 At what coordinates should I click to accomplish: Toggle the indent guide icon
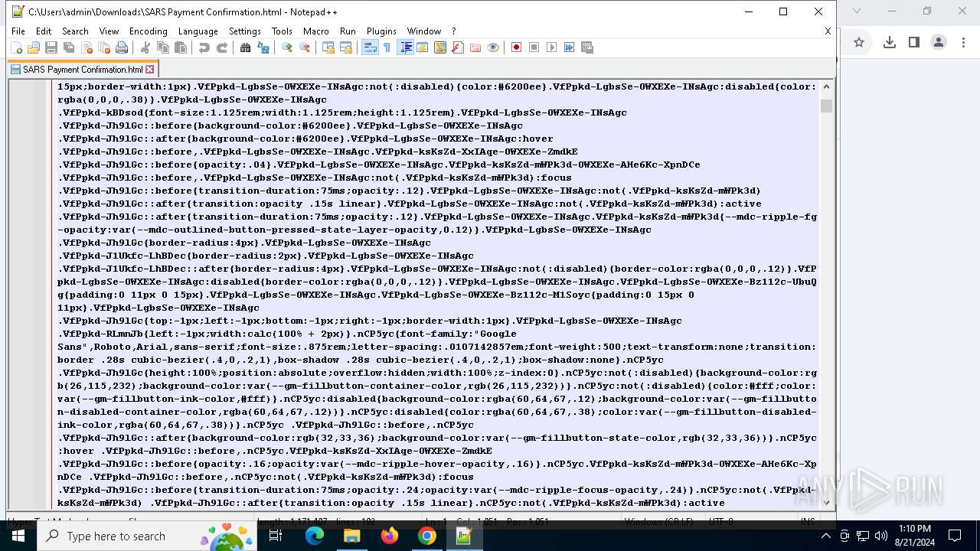(406, 47)
